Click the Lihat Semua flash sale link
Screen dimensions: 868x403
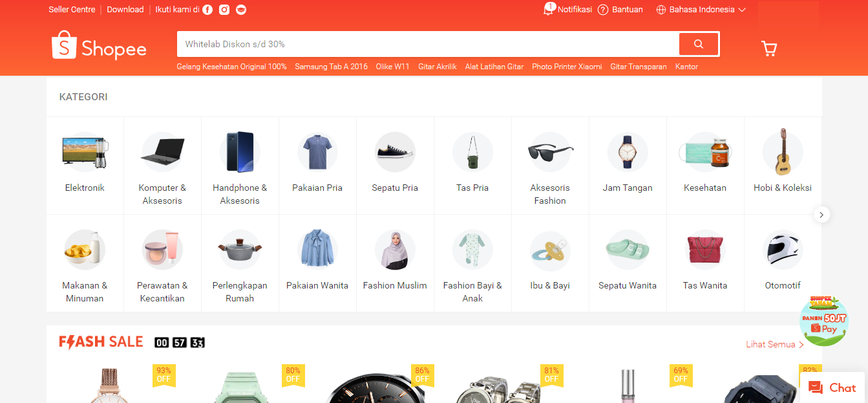click(x=773, y=344)
